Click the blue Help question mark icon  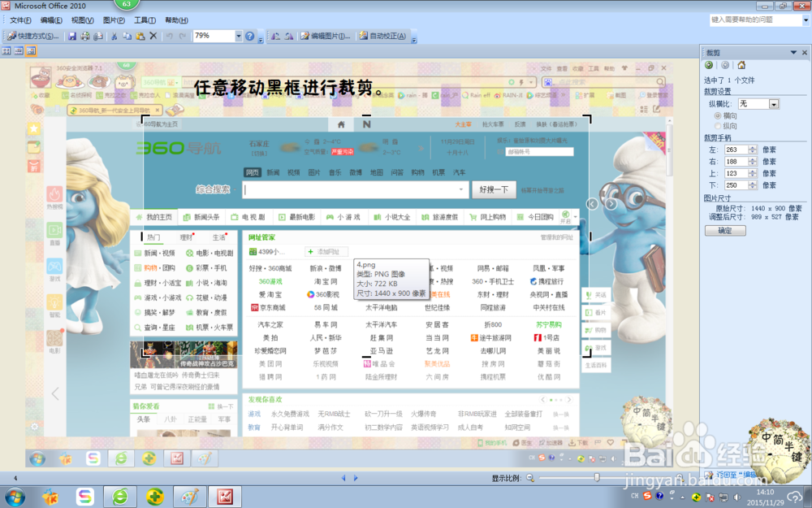249,36
